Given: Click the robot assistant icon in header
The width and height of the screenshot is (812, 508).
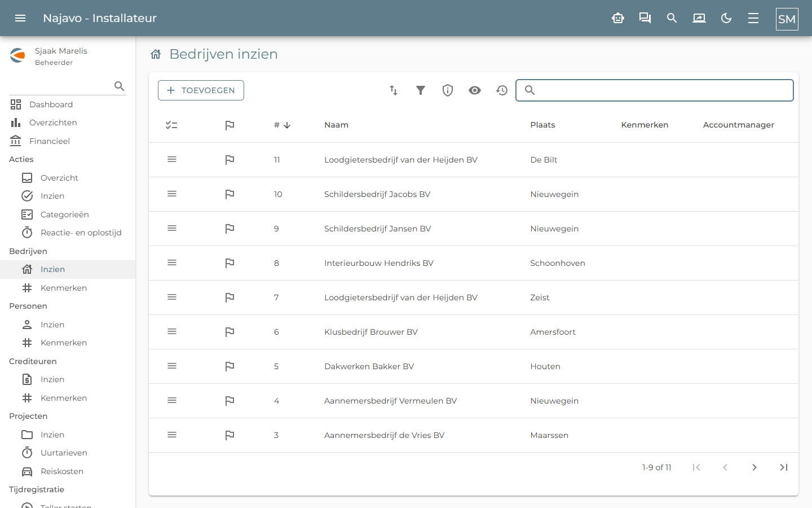Looking at the screenshot, I should tap(618, 18).
